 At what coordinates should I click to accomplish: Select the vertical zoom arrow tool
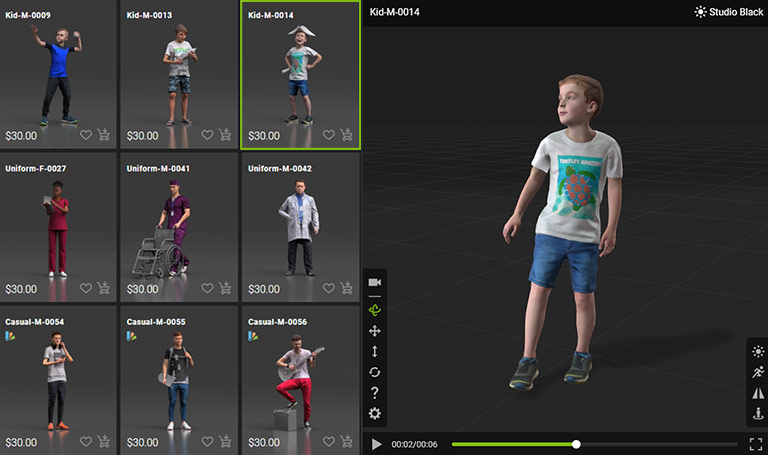[x=375, y=351]
